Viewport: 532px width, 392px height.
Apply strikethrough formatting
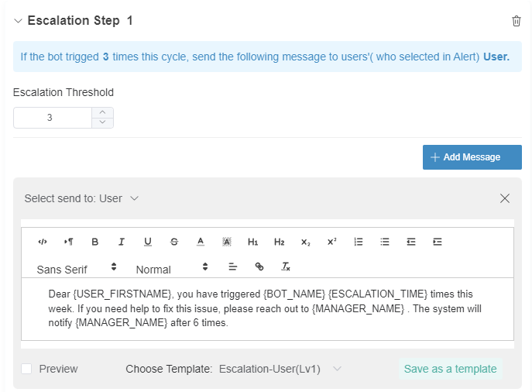[x=174, y=242]
